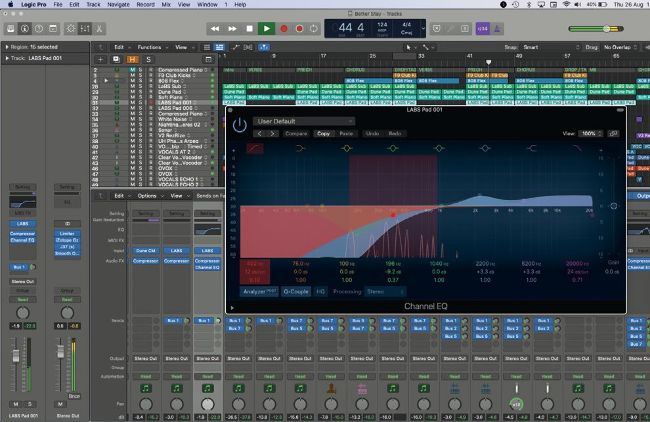Toggle the Q-Couple button

tap(296, 292)
